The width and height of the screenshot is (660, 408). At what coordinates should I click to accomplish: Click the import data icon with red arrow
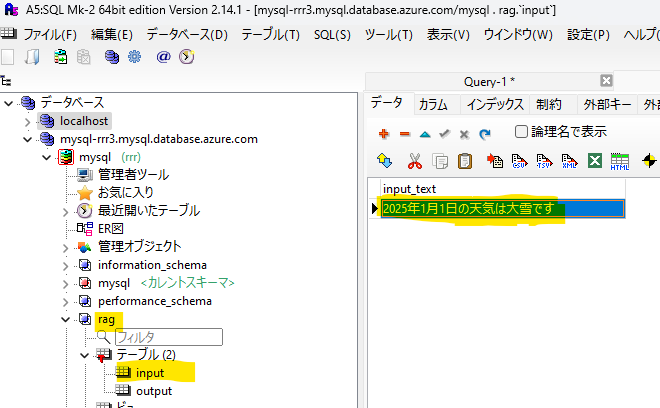tap(495, 161)
